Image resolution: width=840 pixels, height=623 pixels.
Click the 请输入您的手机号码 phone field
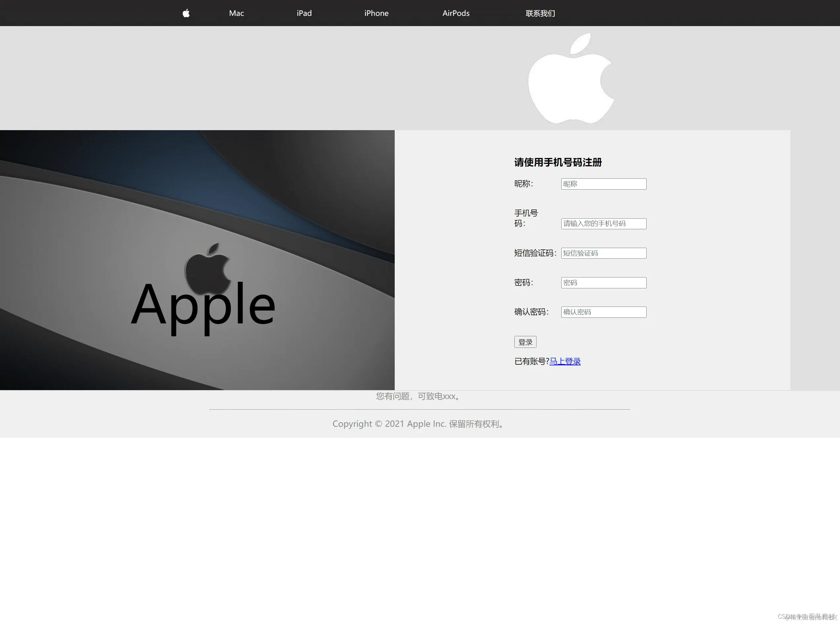coord(603,224)
